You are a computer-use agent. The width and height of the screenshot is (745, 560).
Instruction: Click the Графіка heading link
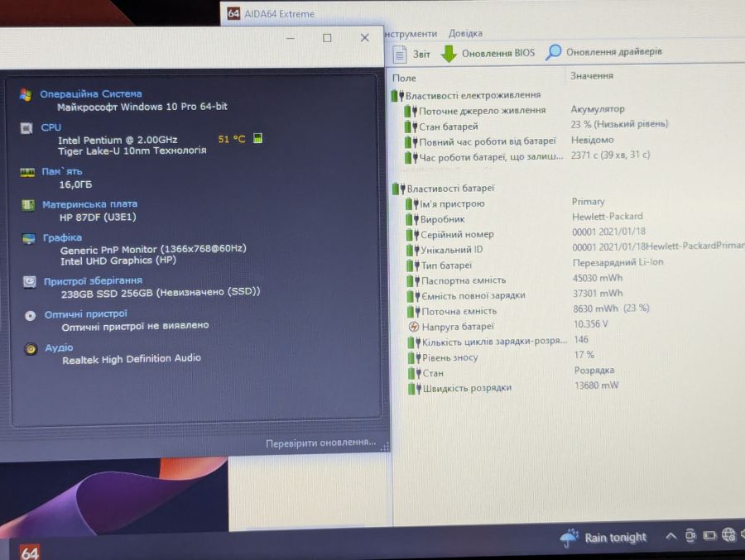tap(62, 237)
